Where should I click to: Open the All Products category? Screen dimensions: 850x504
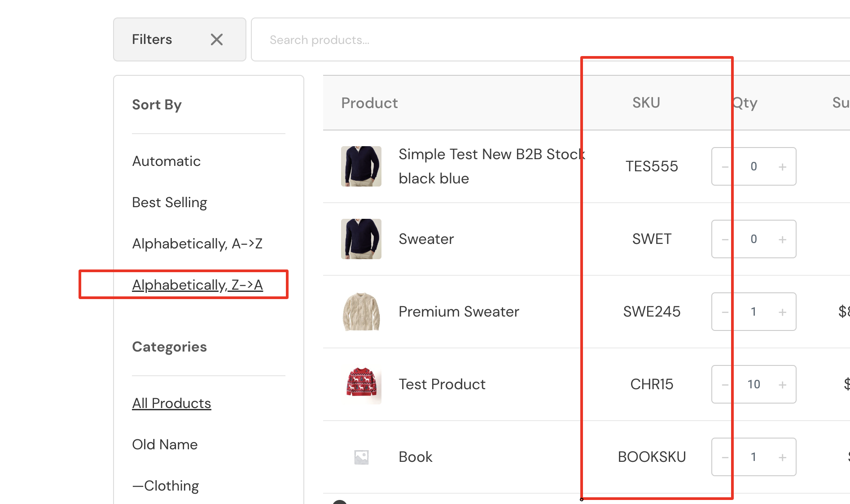pyautogui.click(x=171, y=403)
